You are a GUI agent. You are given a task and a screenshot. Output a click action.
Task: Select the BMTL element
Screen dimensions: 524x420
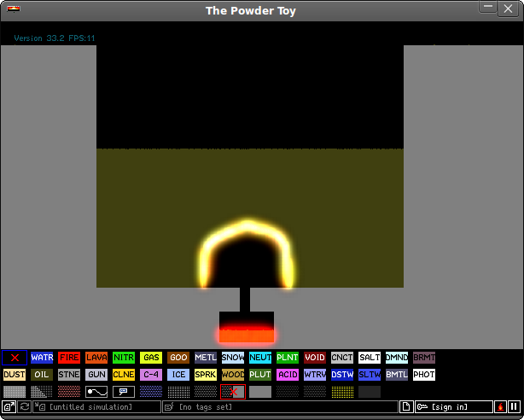coord(397,375)
